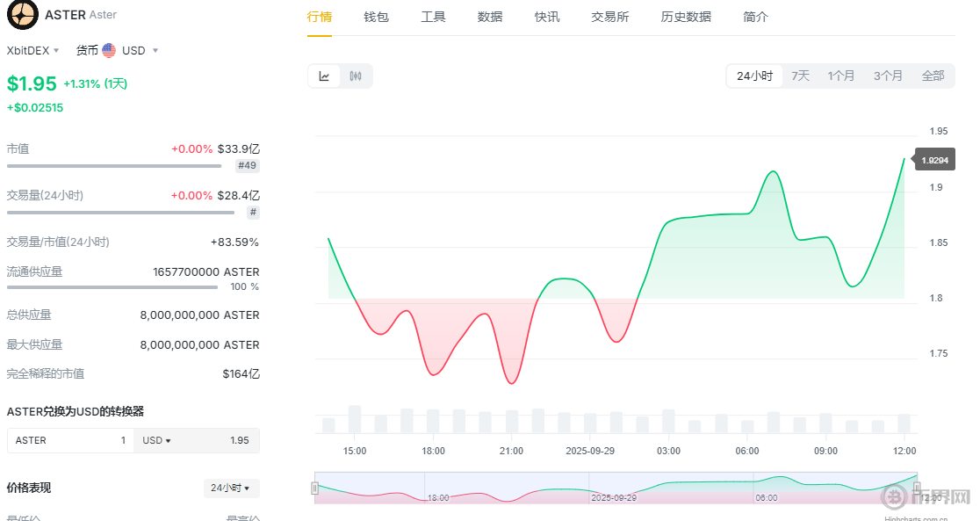The image size is (980, 521).
Task: Switch to line chart view icon
Action: (x=324, y=76)
